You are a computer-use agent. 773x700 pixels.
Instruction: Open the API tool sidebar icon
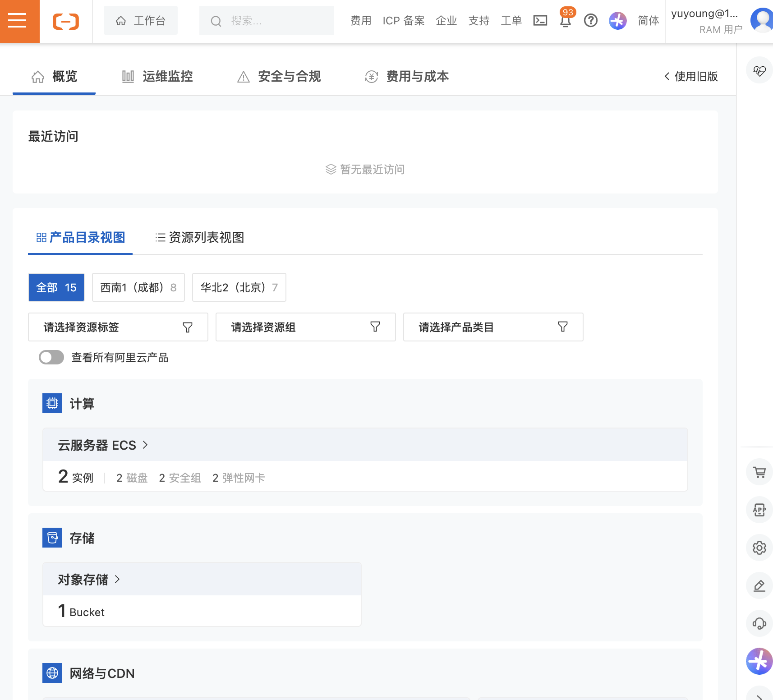(x=759, y=510)
